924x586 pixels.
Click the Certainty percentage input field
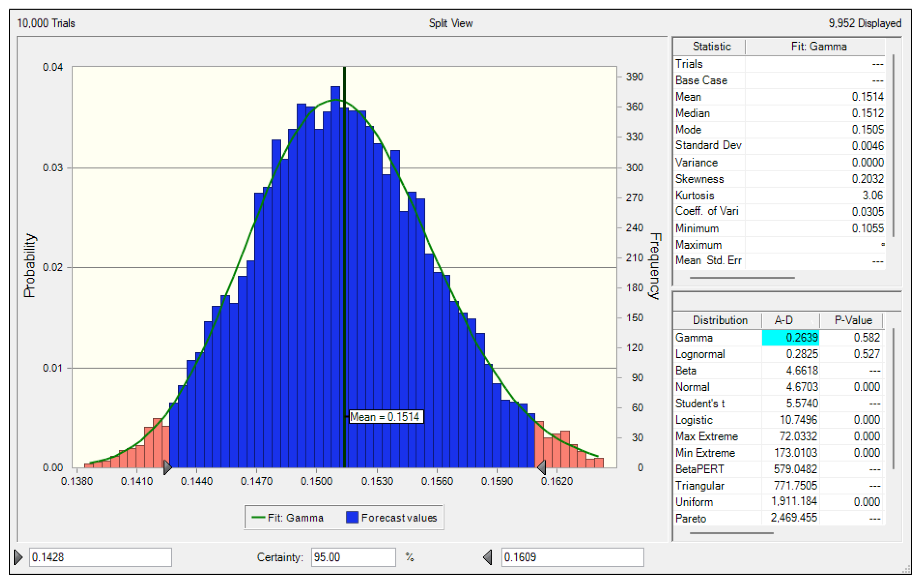[x=353, y=557]
